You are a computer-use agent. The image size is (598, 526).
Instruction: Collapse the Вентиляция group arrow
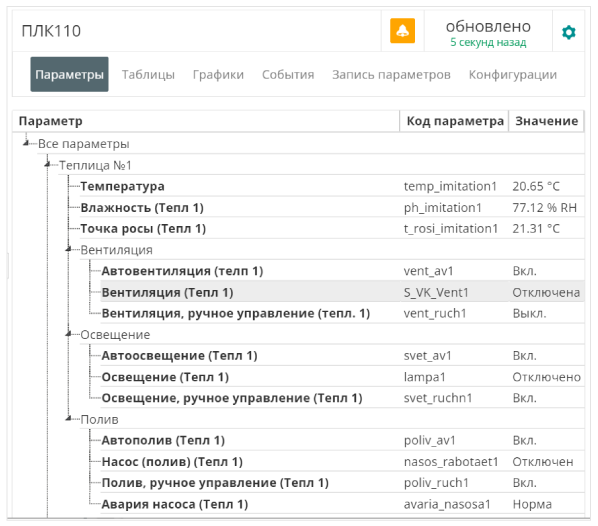point(69,249)
